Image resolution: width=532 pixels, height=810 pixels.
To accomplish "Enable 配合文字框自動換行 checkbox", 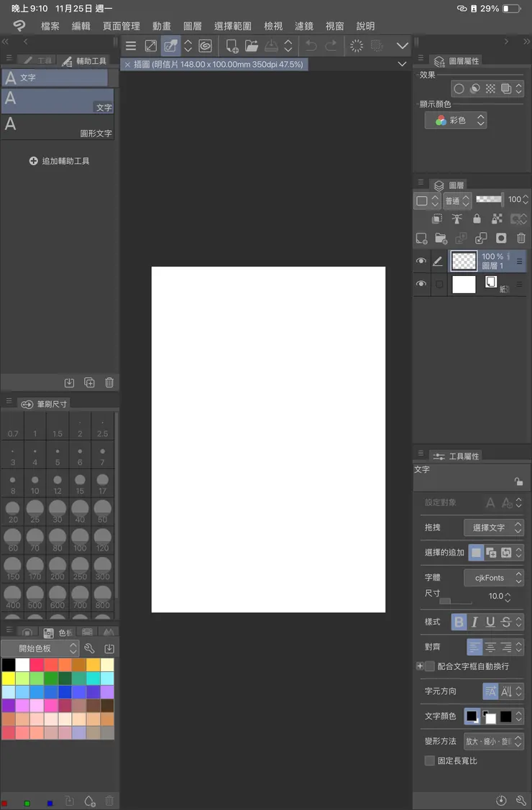I will click(429, 666).
